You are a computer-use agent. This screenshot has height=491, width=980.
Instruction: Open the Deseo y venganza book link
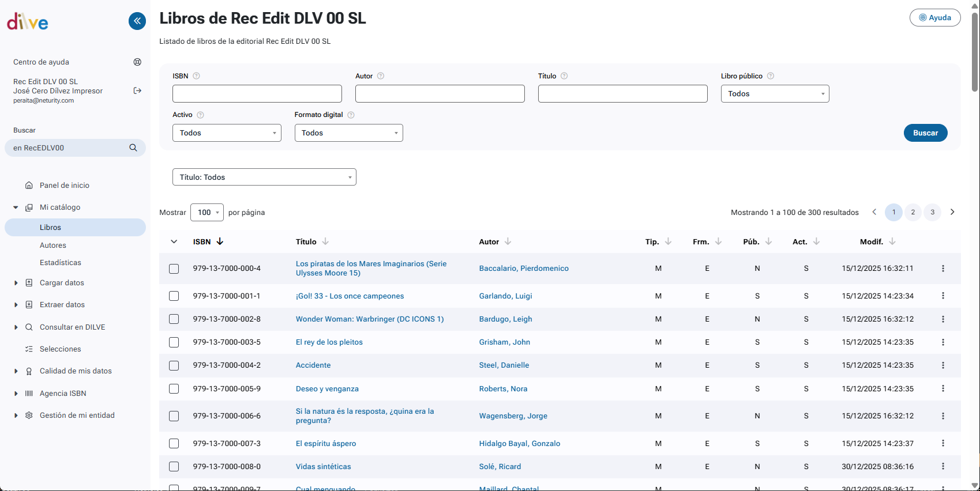click(x=327, y=389)
